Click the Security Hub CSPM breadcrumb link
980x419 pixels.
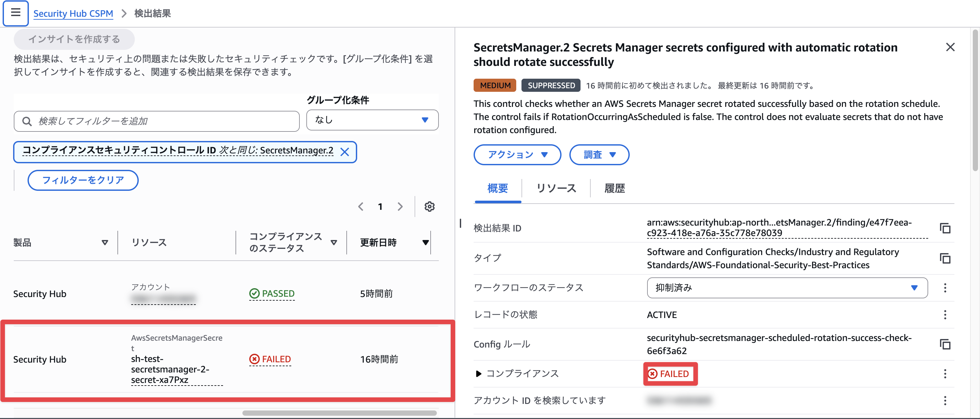pyautogui.click(x=73, y=13)
